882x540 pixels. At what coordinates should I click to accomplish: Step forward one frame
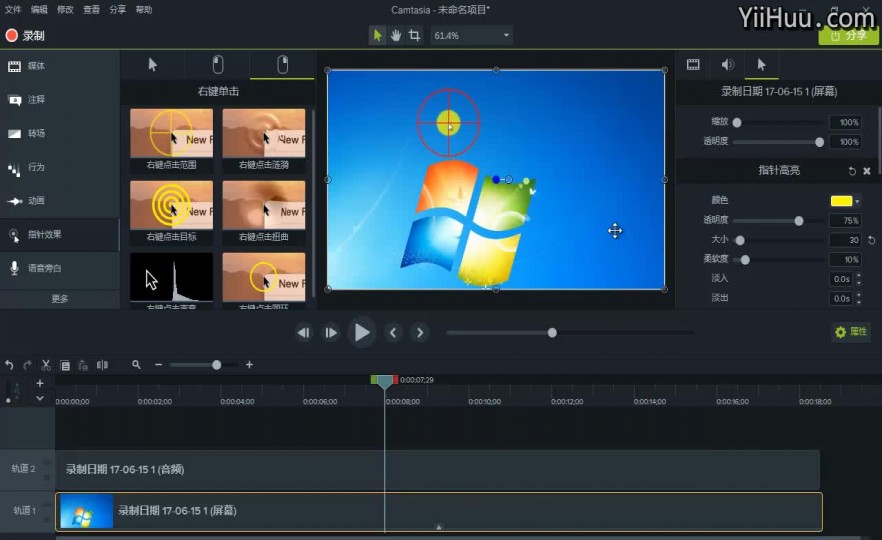click(x=331, y=332)
